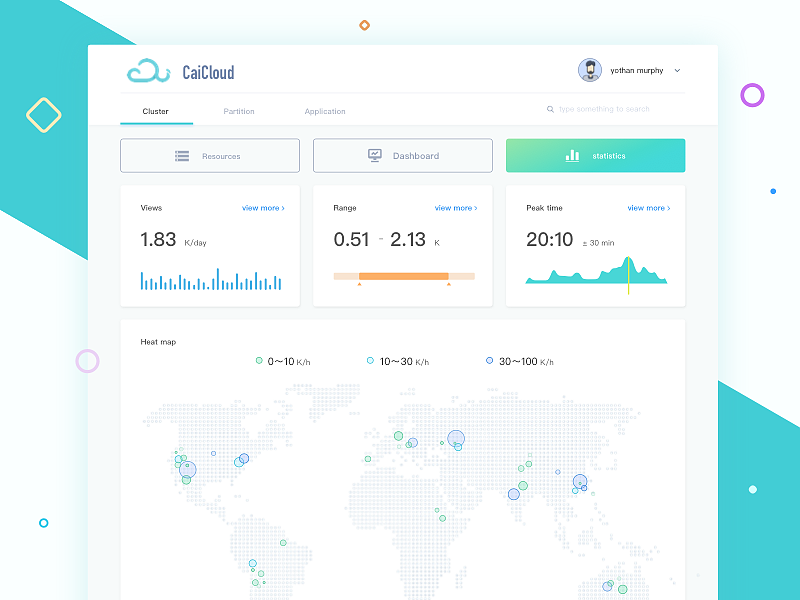Click the Dashboard monitor icon
800x600 pixels.
(x=375, y=156)
